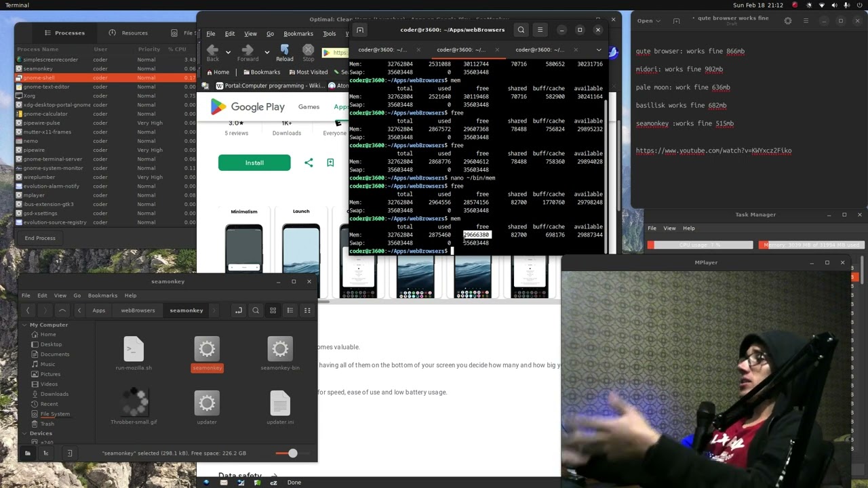Open Home in file manager sidebar
The width and height of the screenshot is (868, 488).
coord(48,334)
